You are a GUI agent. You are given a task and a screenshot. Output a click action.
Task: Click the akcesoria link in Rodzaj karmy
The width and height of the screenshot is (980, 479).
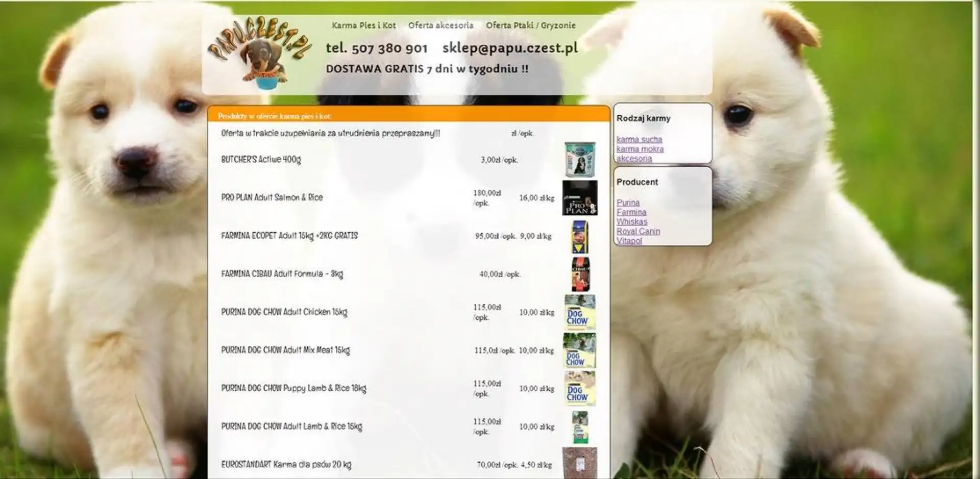(x=634, y=159)
